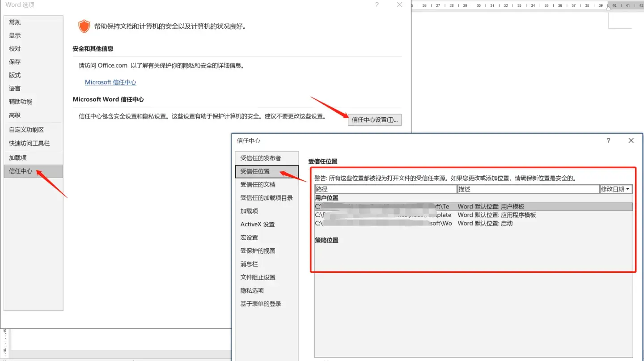Sort by the 描述 column header
This screenshot has height=361, width=644.
click(528, 189)
